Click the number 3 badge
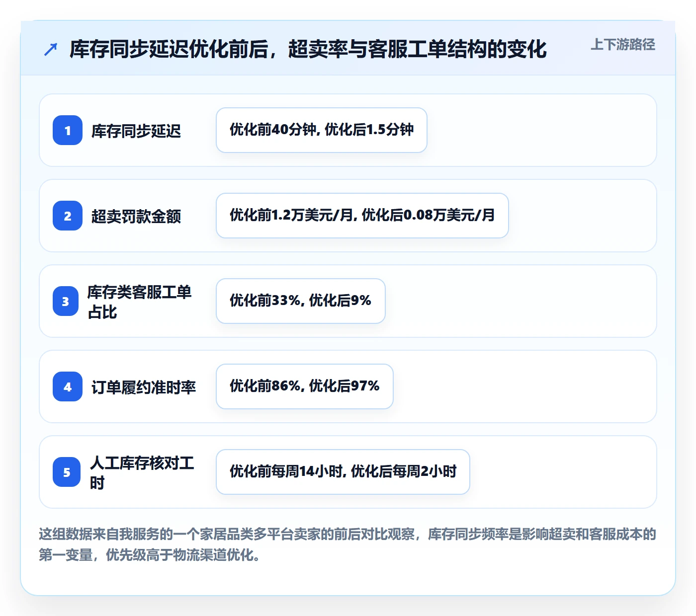The height and width of the screenshot is (616, 696). [x=66, y=301]
